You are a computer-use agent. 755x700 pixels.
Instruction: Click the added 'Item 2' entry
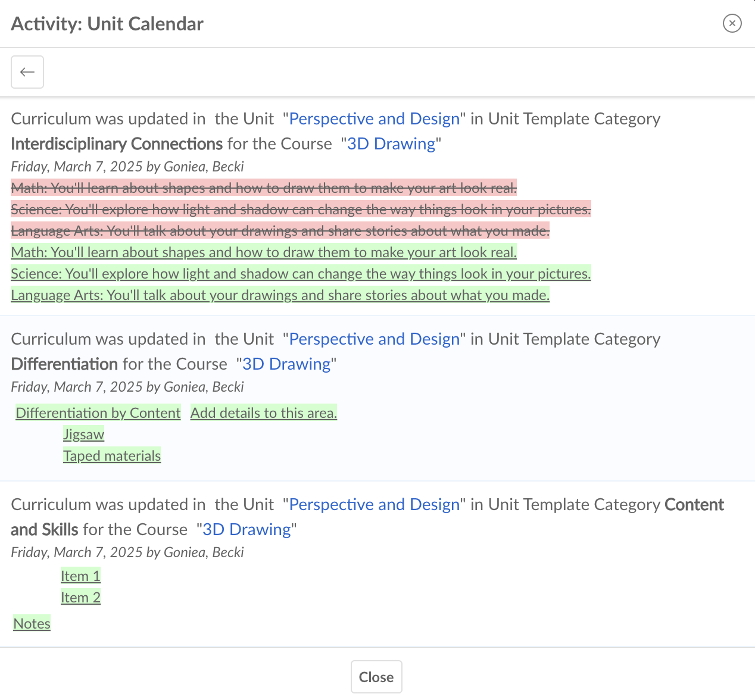80,598
